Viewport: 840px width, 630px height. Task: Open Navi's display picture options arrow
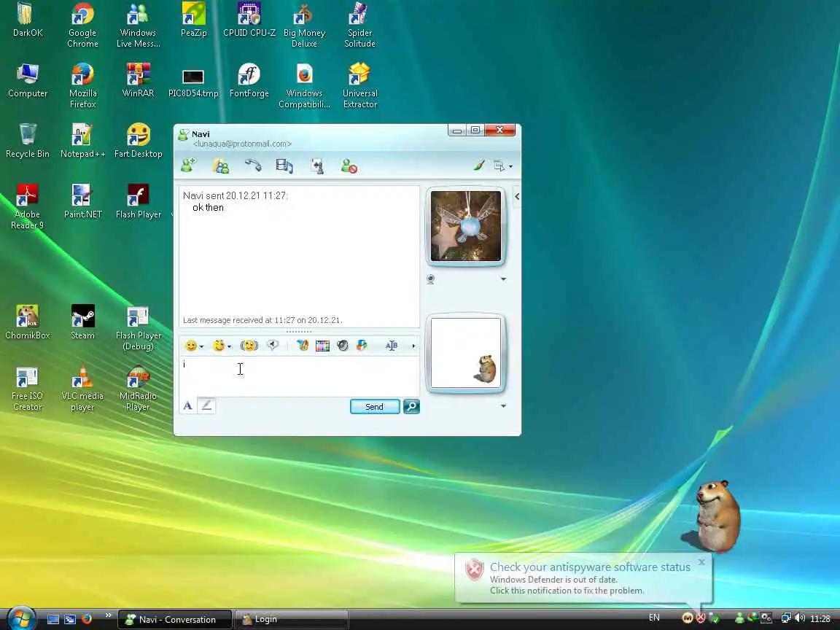coord(503,279)
